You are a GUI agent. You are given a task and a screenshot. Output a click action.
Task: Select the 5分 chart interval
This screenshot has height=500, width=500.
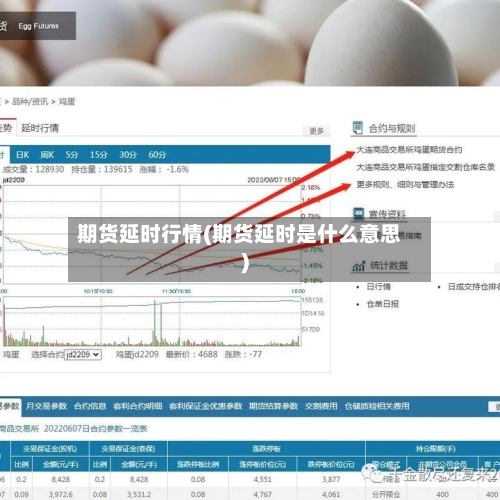pyautogui.click(x=72, y=155)
